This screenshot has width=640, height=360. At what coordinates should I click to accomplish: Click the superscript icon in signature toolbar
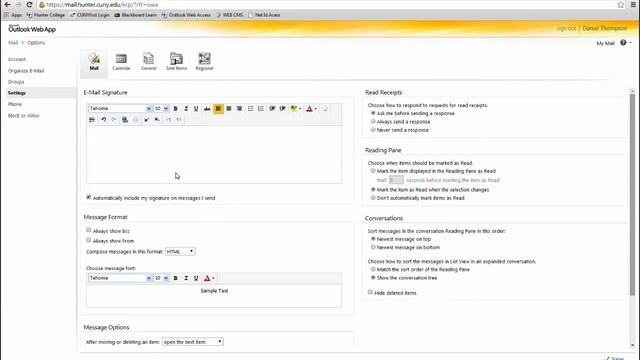coord(146,120)
